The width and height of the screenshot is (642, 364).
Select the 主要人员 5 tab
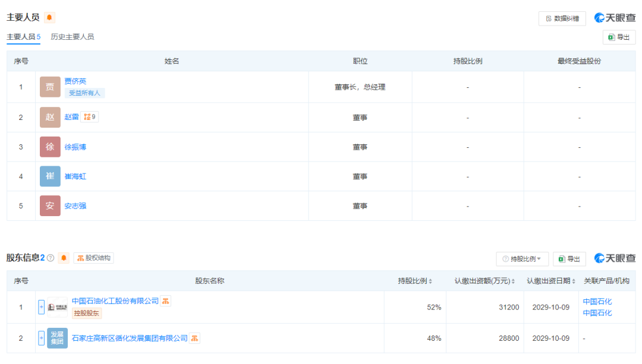point(23,37)
